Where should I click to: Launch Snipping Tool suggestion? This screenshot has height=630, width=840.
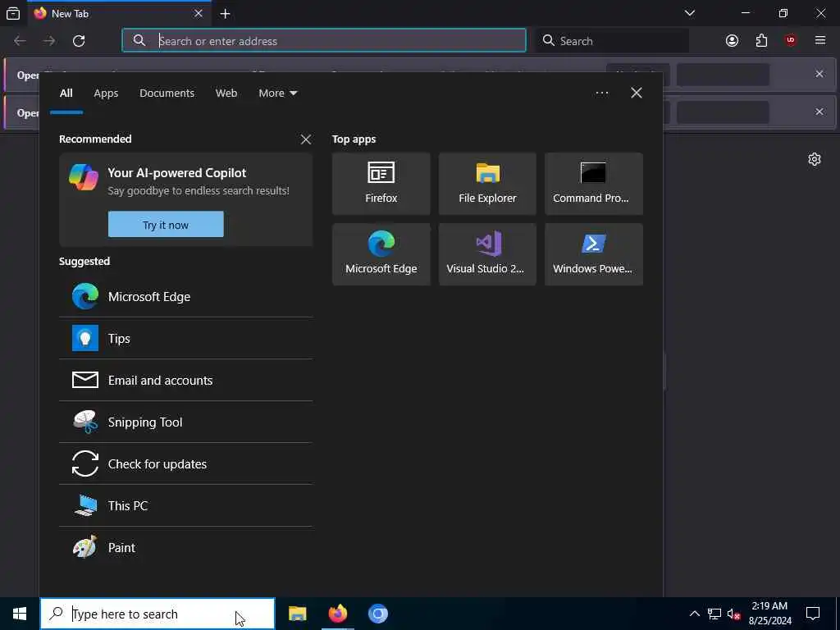[186, 422]
